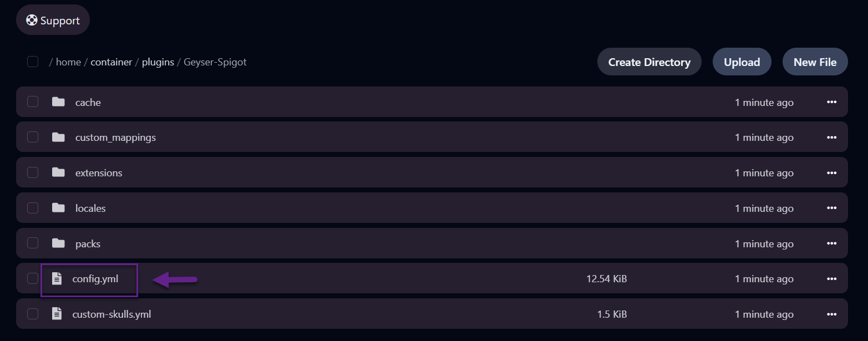Toggle the select-all checkbox beside the path
The width and height of the screenshot is (868, 341).
[x=33, y=62]
